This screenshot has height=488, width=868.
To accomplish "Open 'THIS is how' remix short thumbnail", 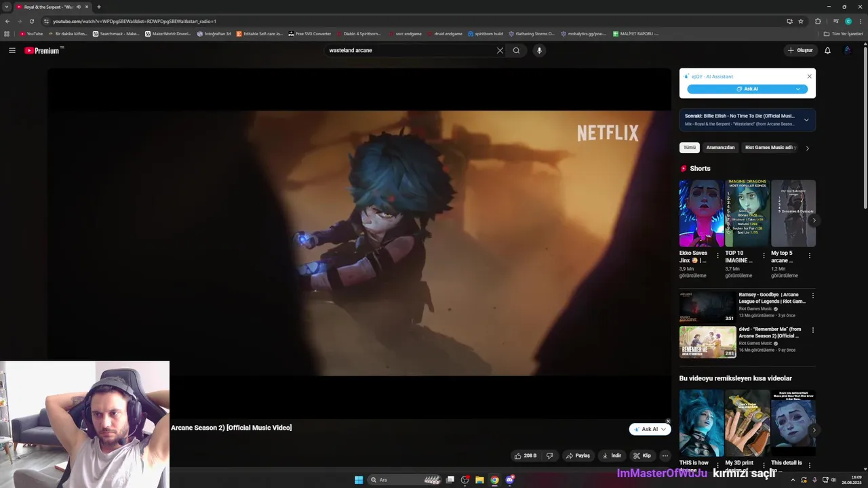I will tap(701, 423).
